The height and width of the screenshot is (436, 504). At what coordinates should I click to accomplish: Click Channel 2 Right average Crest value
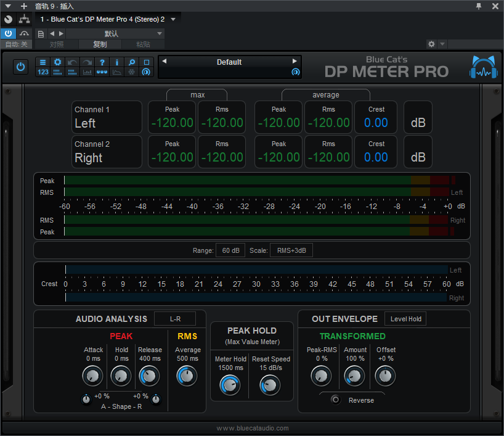click(x=376, y=157)
